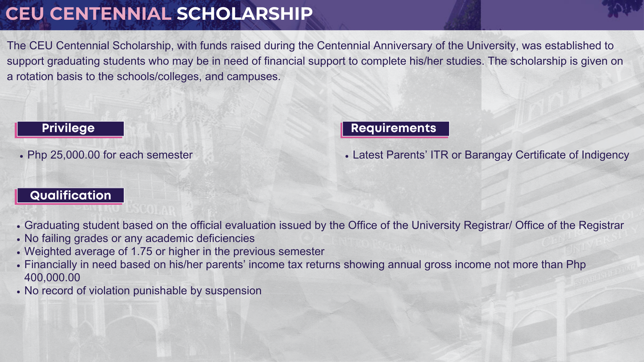
Task: Click the second line of intro paragraph
Action: 315,61
